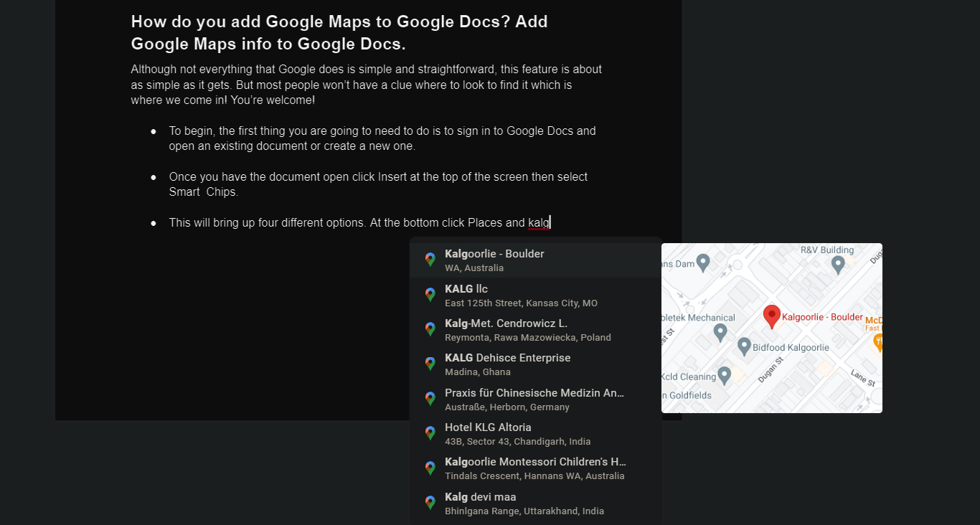The image size is (980, 525).
Task: Click 'East 125th Street, Kansas City, MO' text
Action: tap(521, 303)
